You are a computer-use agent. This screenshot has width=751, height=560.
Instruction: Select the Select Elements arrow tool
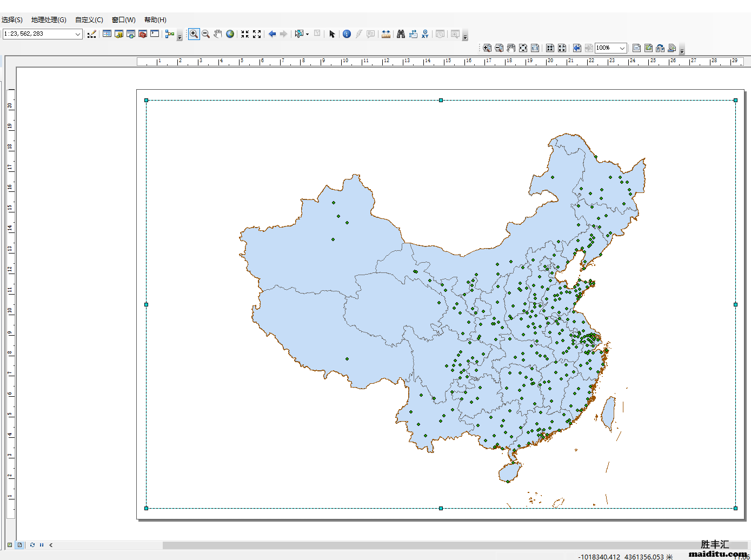click(x=331, y=34)
